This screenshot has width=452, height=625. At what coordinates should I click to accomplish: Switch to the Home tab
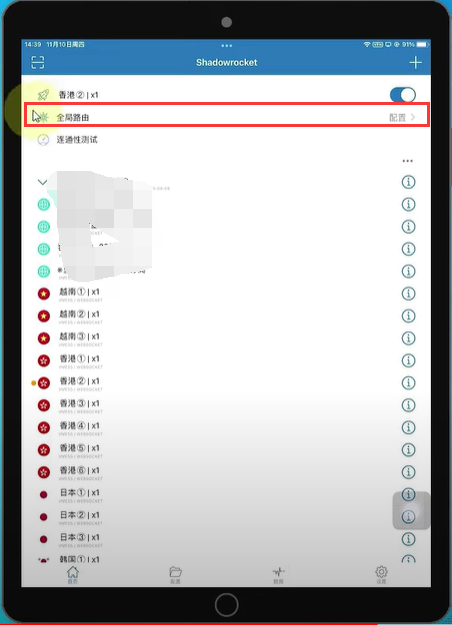click(73, 574)
